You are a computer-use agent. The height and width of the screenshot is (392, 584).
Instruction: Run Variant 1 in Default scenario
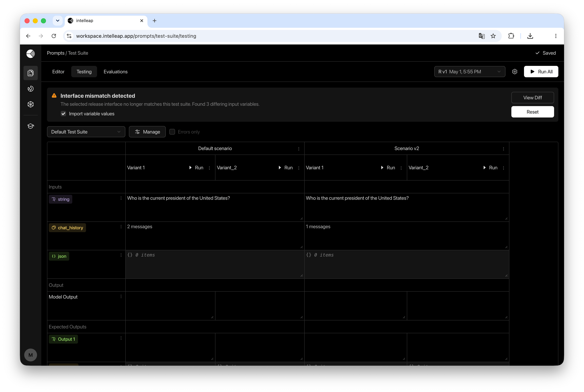pos(196,168)
